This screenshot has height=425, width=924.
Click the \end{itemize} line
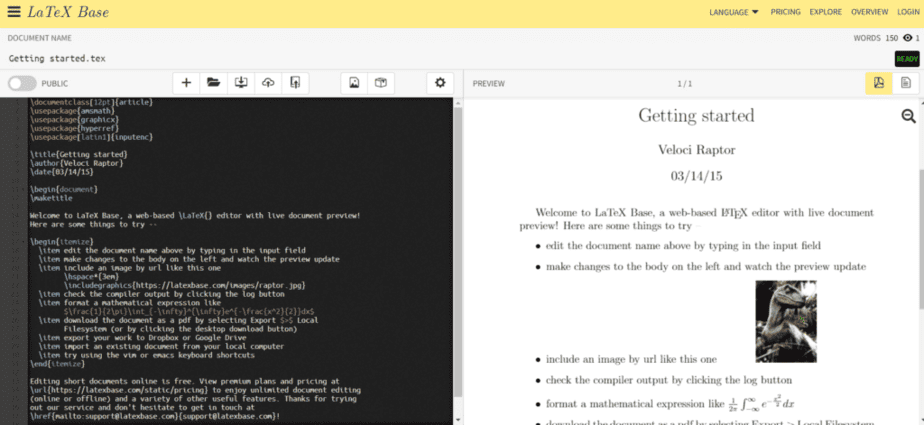(x=60, y=364)
